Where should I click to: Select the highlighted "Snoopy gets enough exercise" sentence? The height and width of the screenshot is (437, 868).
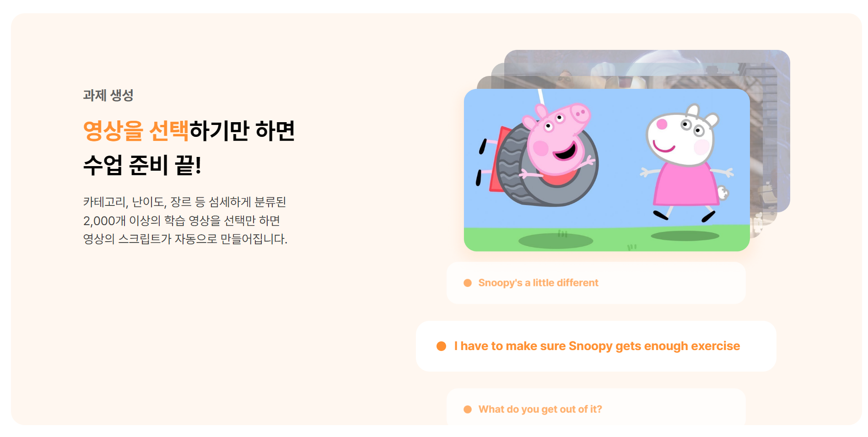596,346
